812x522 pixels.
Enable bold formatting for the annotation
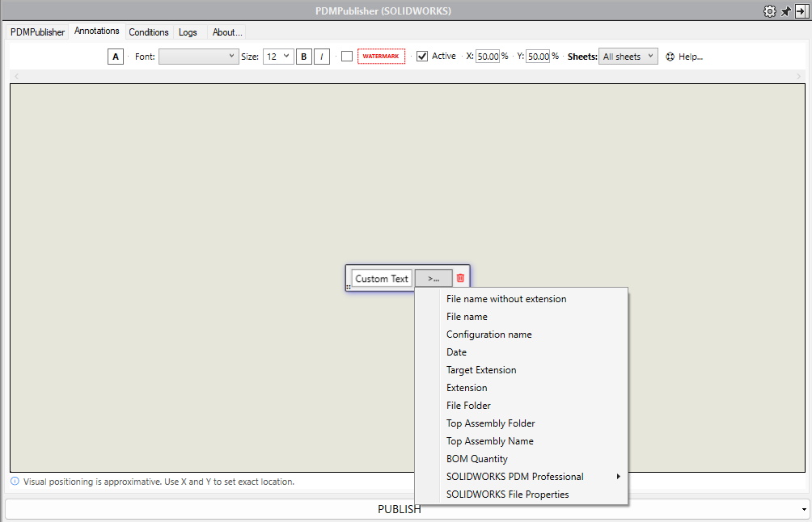303,56
